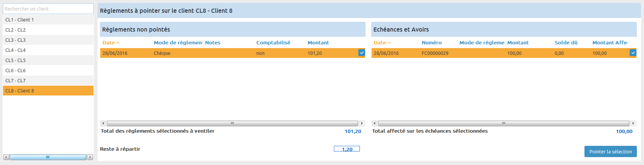Sort payments by Date column
The height and width of the screenshot is (165, 644).
(x=109, y=43)
